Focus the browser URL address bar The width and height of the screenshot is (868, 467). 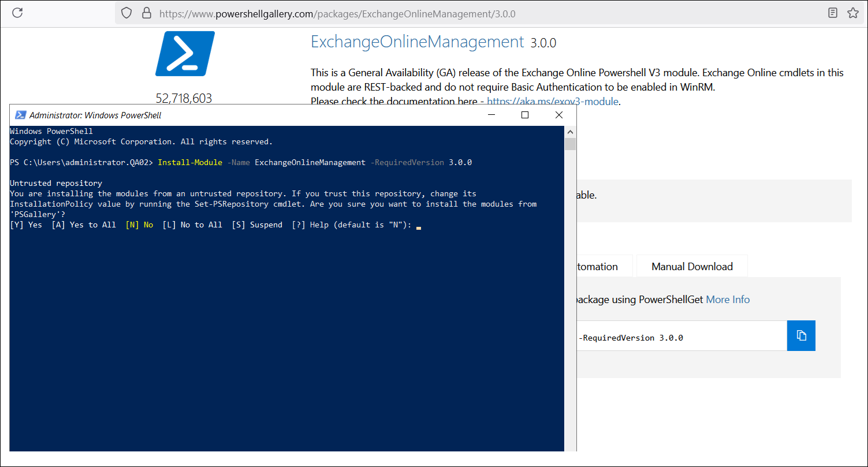pos(462,13)
